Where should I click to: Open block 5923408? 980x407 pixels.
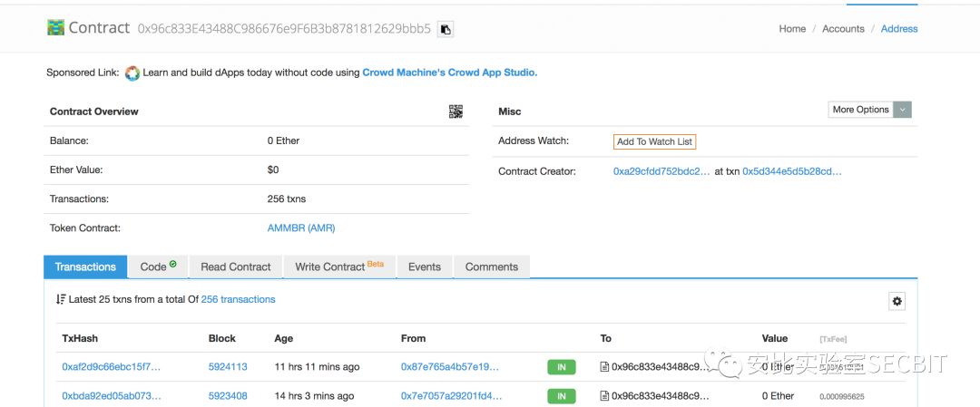228,396
